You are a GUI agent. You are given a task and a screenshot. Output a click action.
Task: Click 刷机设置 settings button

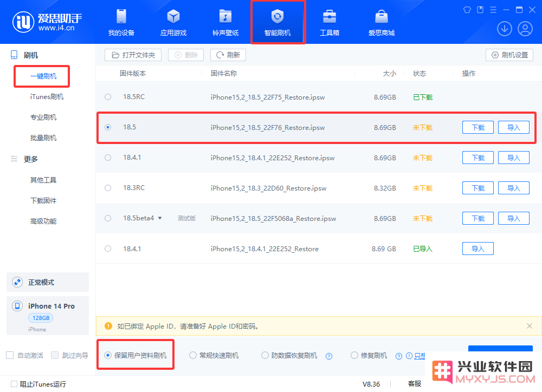[x=509, y=55]
